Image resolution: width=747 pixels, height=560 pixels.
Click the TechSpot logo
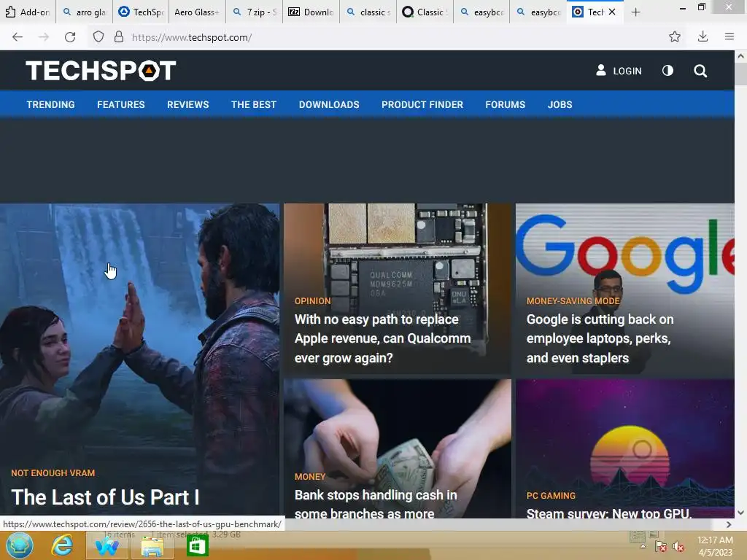(101, 71)
